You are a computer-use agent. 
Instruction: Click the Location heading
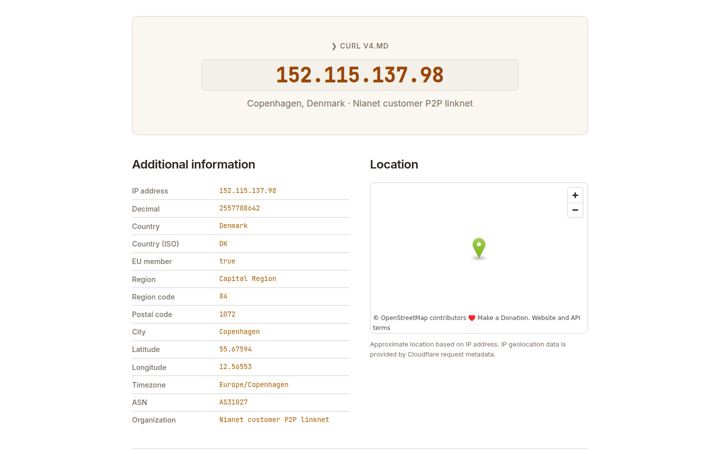394,164
